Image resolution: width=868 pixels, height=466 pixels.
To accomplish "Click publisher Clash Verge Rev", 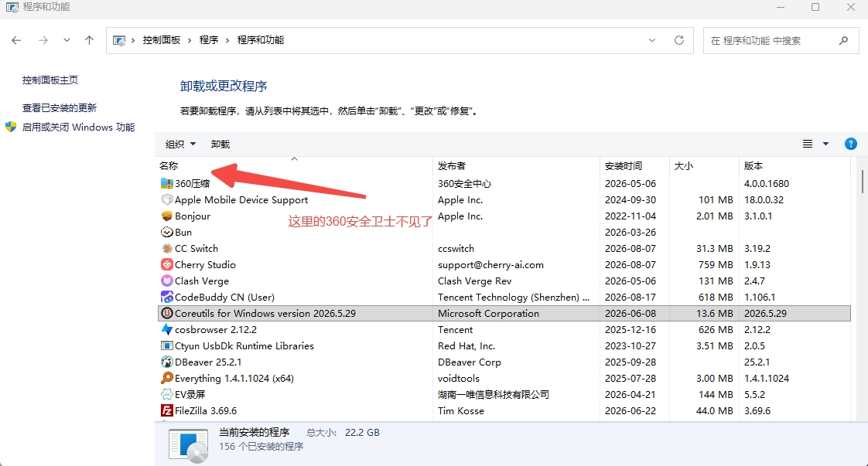I will click(x=474, y=281).
